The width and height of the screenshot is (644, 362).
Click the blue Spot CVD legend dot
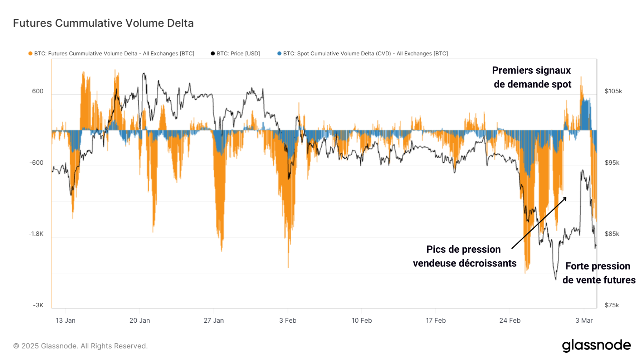point(279,54)
